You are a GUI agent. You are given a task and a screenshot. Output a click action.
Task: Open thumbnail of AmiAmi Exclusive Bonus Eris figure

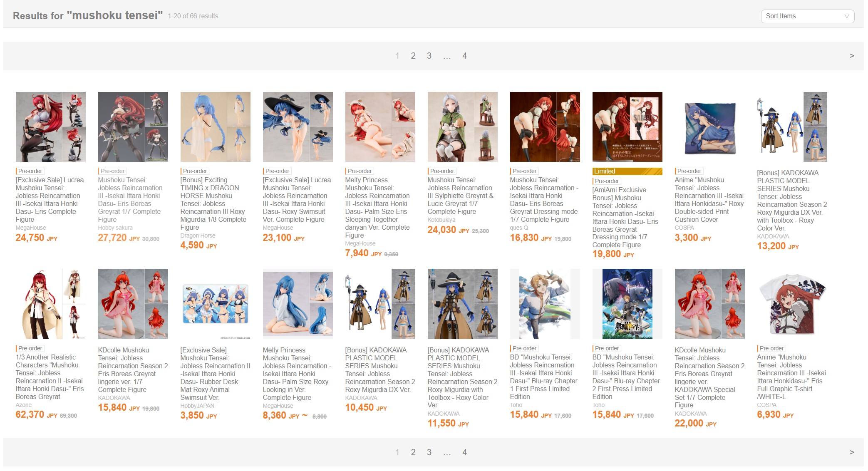pos(627,127)
